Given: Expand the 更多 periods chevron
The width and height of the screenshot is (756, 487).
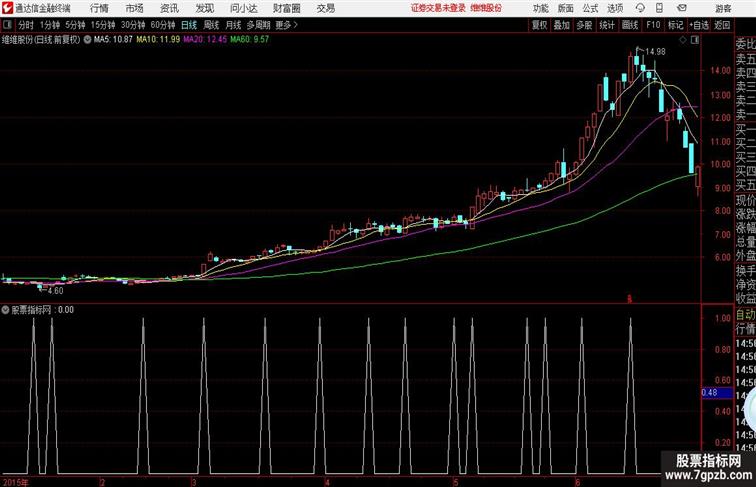Looking at the screenshot, I should (287, 25).
